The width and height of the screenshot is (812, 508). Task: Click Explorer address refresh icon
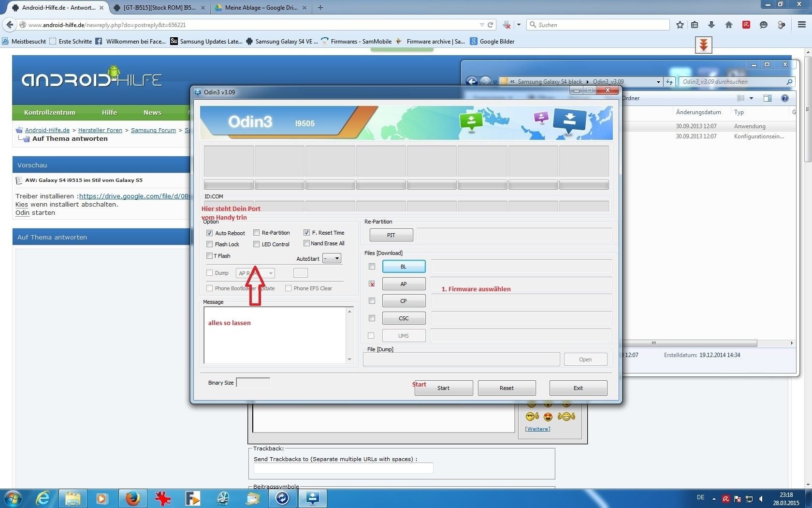click(x=669, y=82)
